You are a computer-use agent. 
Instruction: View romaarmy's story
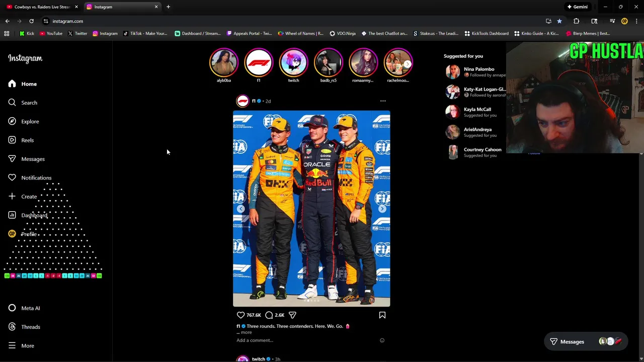(363, 62)
